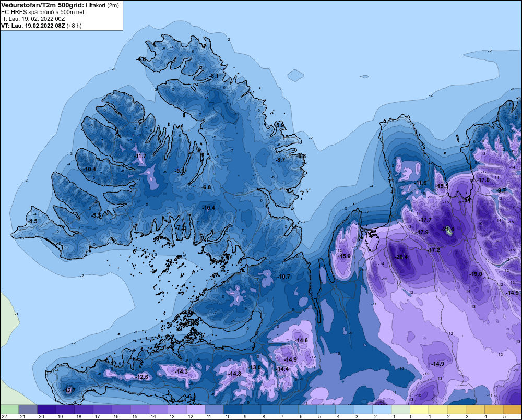Click the legend swatch labeled -16

121,409
